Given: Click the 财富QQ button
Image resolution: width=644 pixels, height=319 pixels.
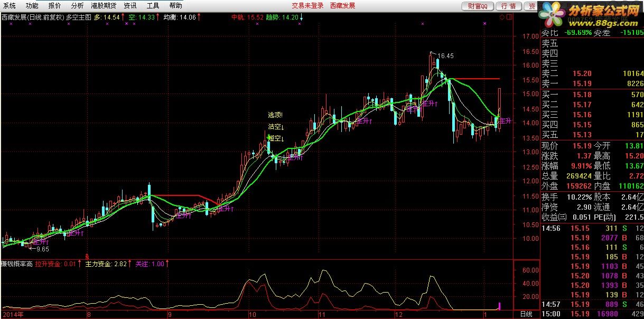Looking at the screenshot, I should (x=478, y=6).
